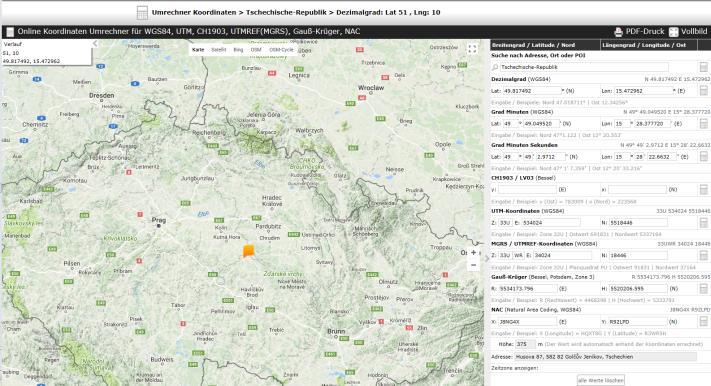Collapse the coordinate side panel arrow
Viewport: 711px width, 386px height.
(487, 259)
